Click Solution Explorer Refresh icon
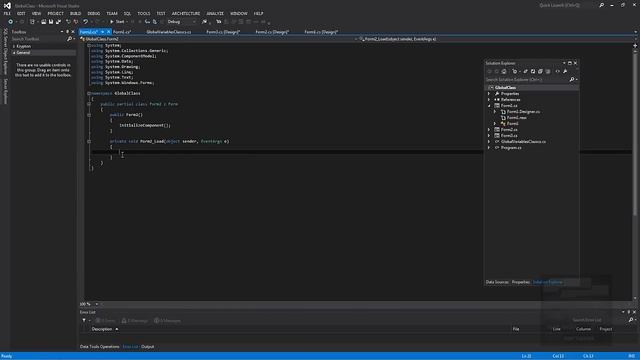640x360 pixels. click(x=533, y=71)
